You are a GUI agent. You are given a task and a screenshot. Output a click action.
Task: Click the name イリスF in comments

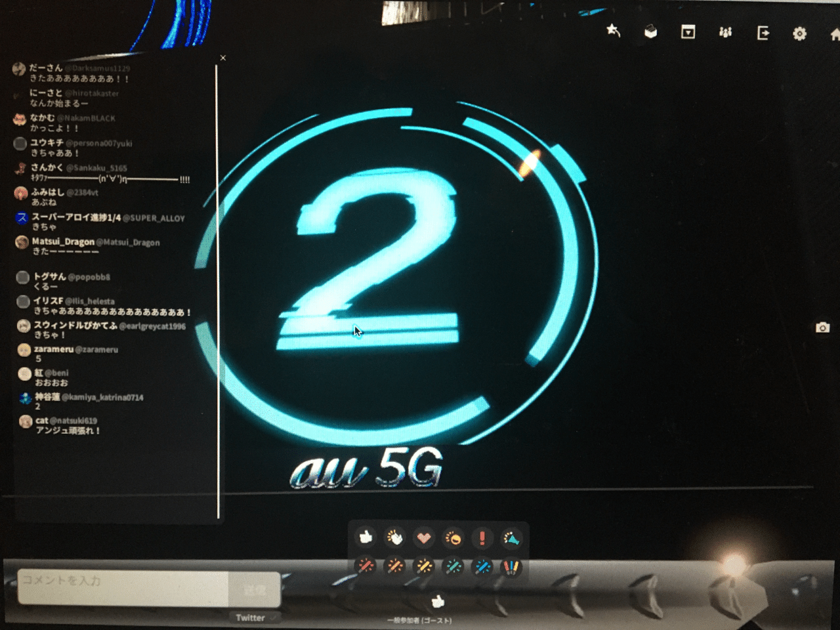pos(48,301)
